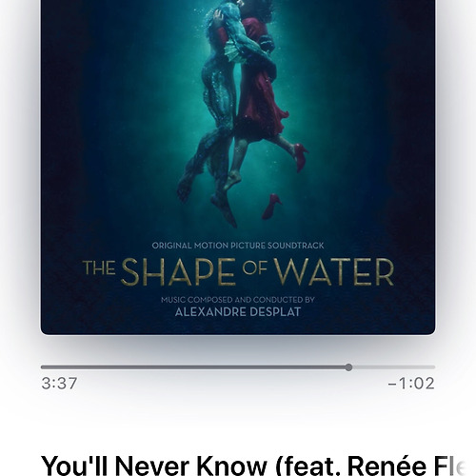
Task: Tap the word SHAPE on the album cover
Action: (x=178, y=272)
